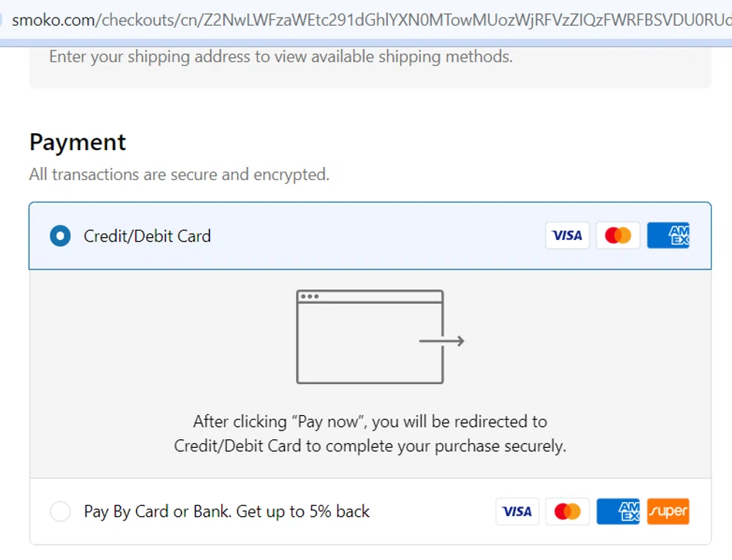
Task: Click the three dots in illustration window
Action: click(x=309, y=296)
